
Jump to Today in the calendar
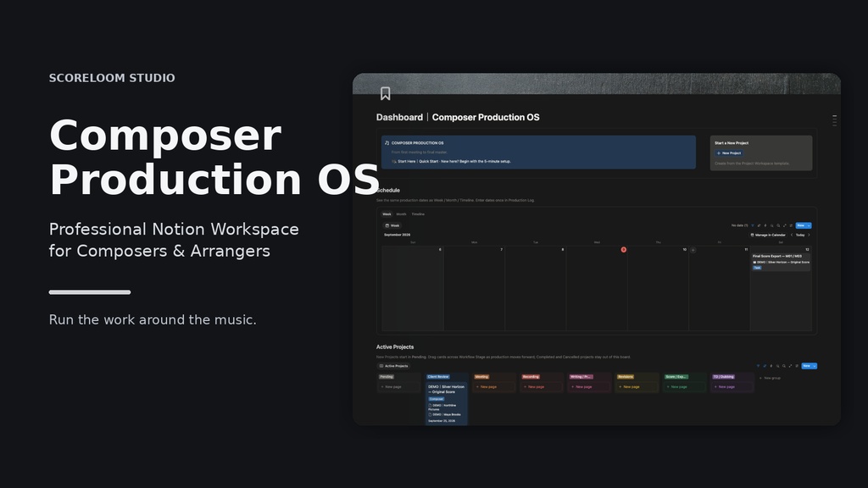800,236
